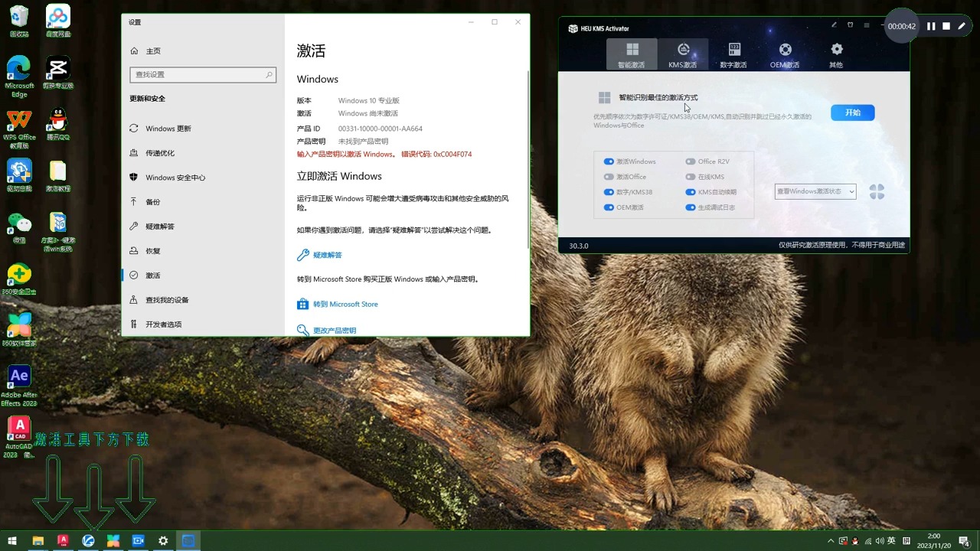The image size is (980, 551).
Task: Click the shirt skin icon in KMS Activator title bar
Action: tap(850, 25)
